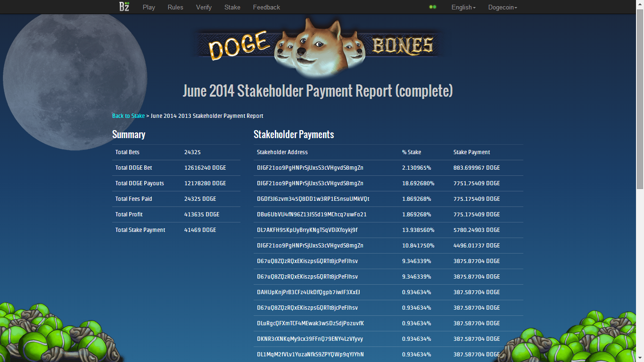The width and height of the screenshot is (644, 362).
Task: Select the 883.699967 DOGE payment
Action: [x=477, y=168]
